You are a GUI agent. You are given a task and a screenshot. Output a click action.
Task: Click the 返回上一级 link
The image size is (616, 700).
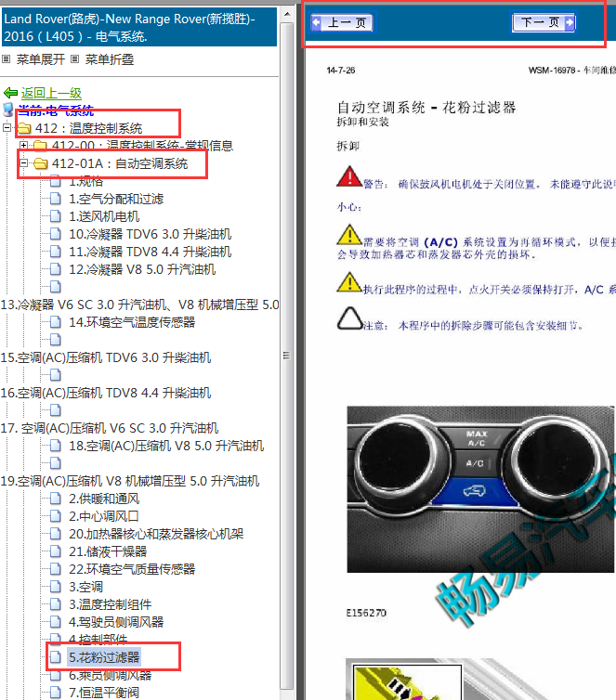click(x=51, y=94)
